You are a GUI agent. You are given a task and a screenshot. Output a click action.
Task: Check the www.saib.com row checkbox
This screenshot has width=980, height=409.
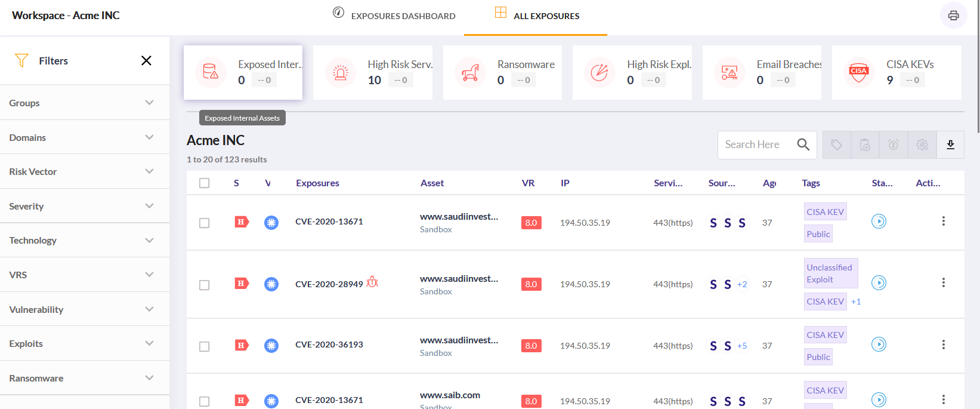point(205,402)
